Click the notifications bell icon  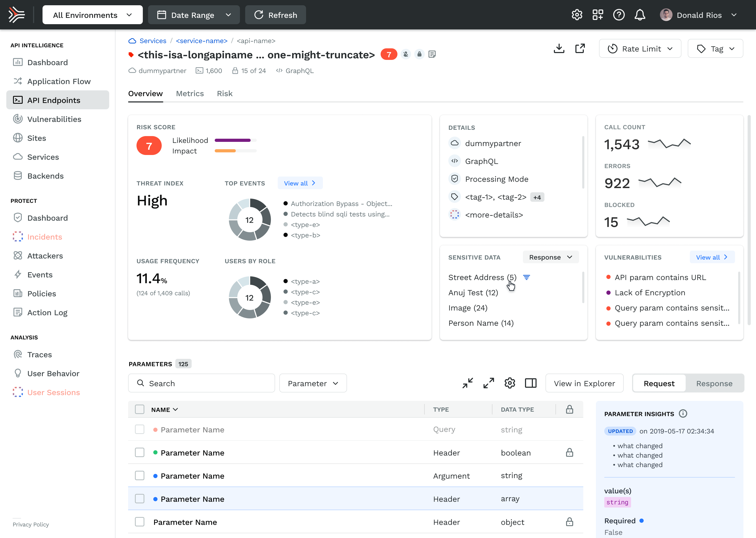coord(640,15)
